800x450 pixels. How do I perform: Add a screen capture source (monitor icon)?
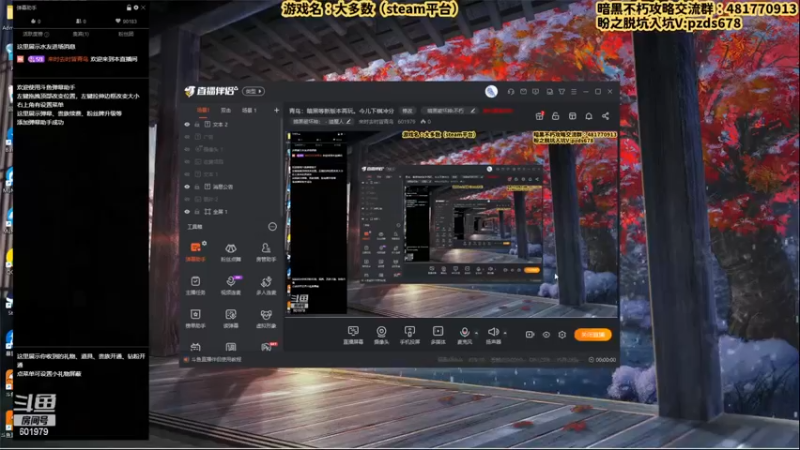353,335
